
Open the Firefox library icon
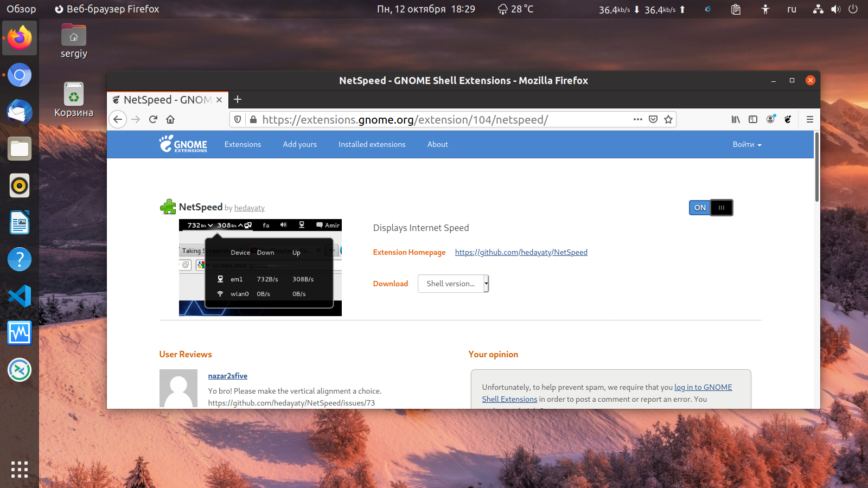(x=736, y=119)
